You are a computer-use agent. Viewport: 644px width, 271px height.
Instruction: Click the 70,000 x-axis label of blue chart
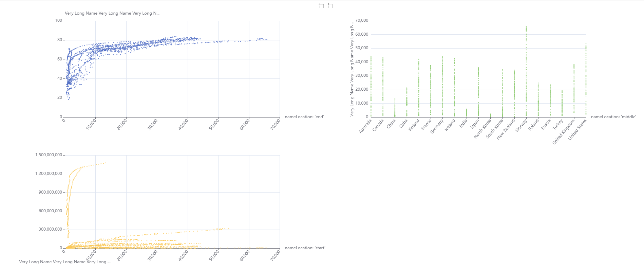click(x=275, y=125)
